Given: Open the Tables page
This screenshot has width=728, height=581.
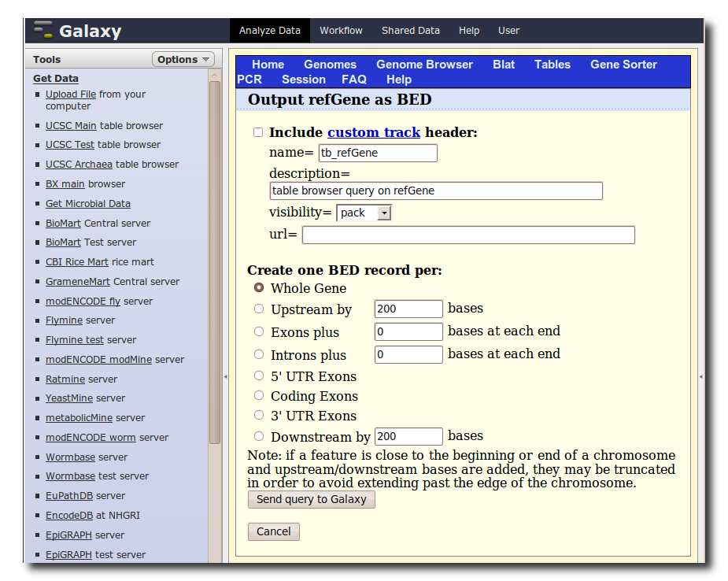Looking at the screenshot, I should pyautogui.click(x=552, y=65).
